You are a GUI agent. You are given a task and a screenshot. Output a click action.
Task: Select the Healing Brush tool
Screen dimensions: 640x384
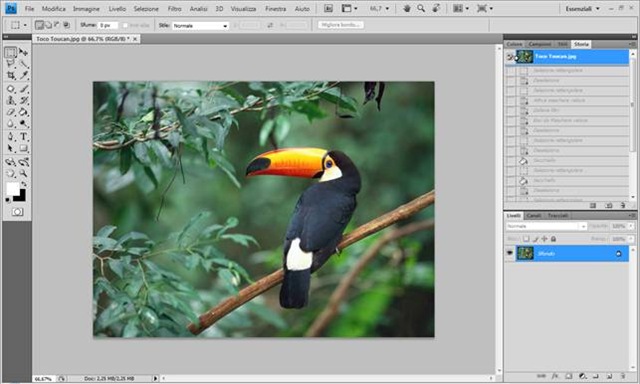[x=11, y=89]
